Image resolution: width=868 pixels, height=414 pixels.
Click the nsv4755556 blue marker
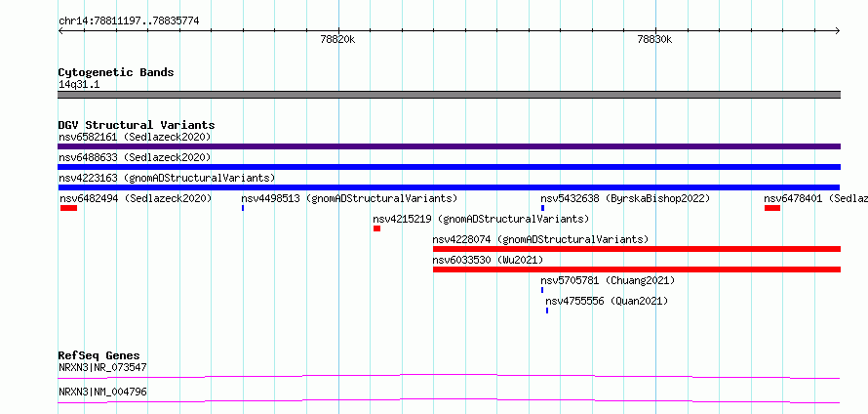pos(547,310)
